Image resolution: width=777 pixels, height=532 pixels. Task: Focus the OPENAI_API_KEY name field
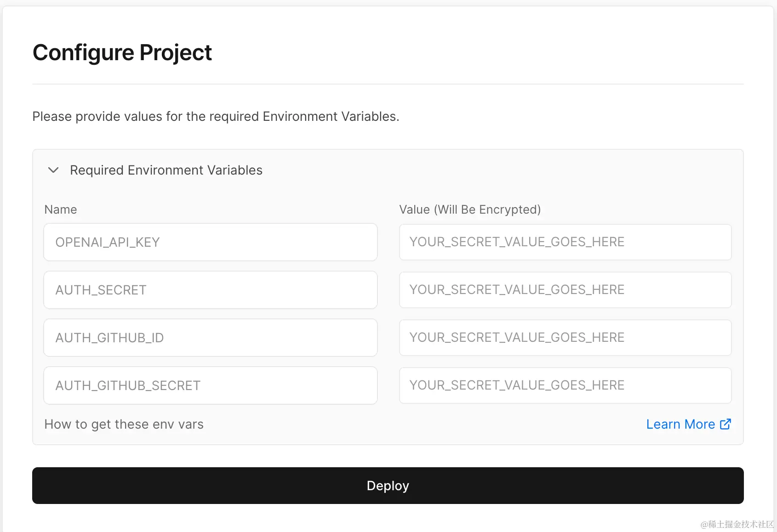point(210,242)
